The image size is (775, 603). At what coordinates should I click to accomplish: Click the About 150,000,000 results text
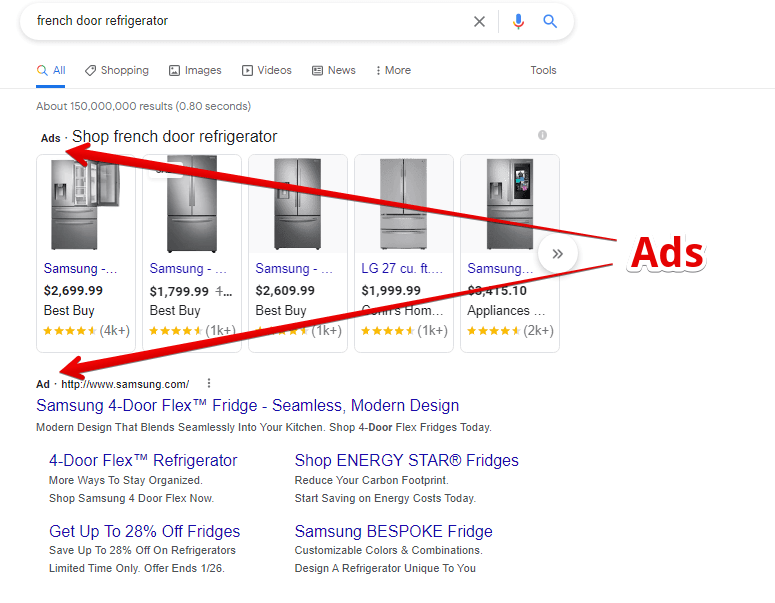pyautogui.click(x=143, y=106)
